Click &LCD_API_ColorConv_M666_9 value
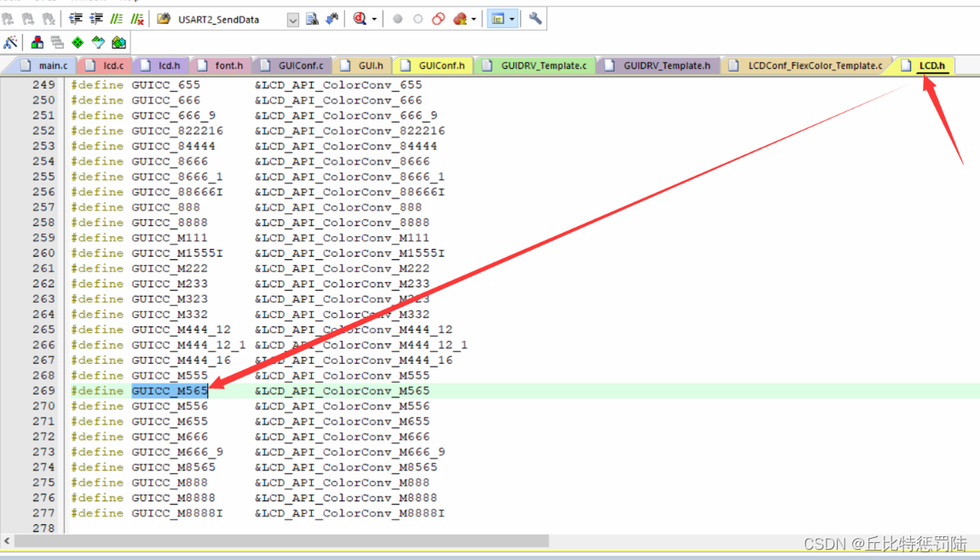Viewport: 980px width, 560px height. coord(349,452)
